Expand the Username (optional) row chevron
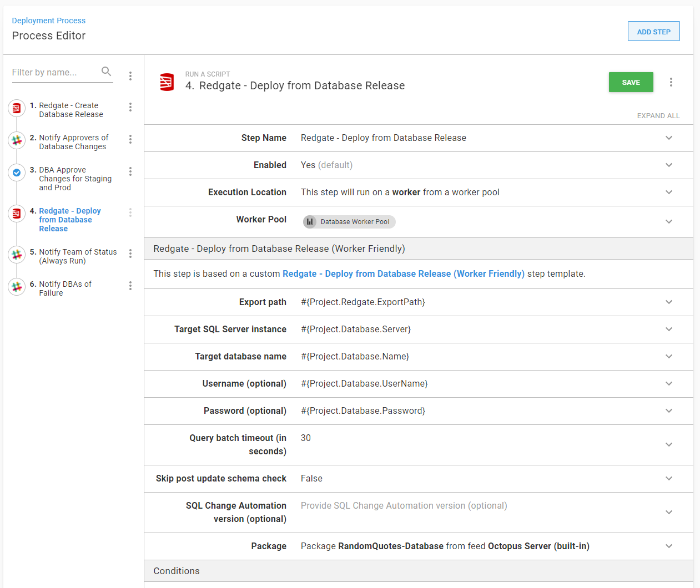 click(669, 384)
